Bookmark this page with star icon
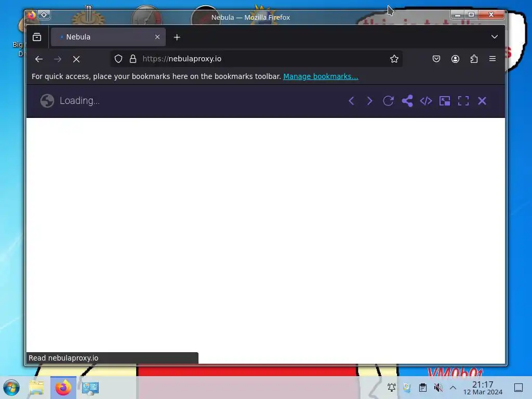This screenshot has width=532, height=399. point(394,59)
